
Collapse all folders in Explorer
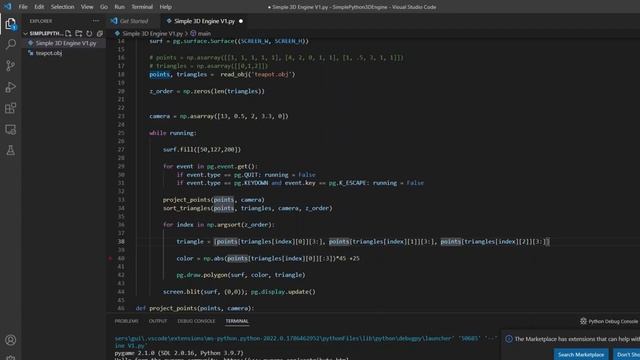pyautogui.click(x=100, y=33)
